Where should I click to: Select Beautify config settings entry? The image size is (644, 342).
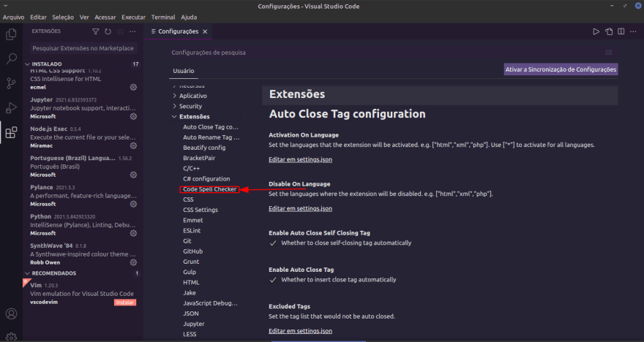click(204, 148)
